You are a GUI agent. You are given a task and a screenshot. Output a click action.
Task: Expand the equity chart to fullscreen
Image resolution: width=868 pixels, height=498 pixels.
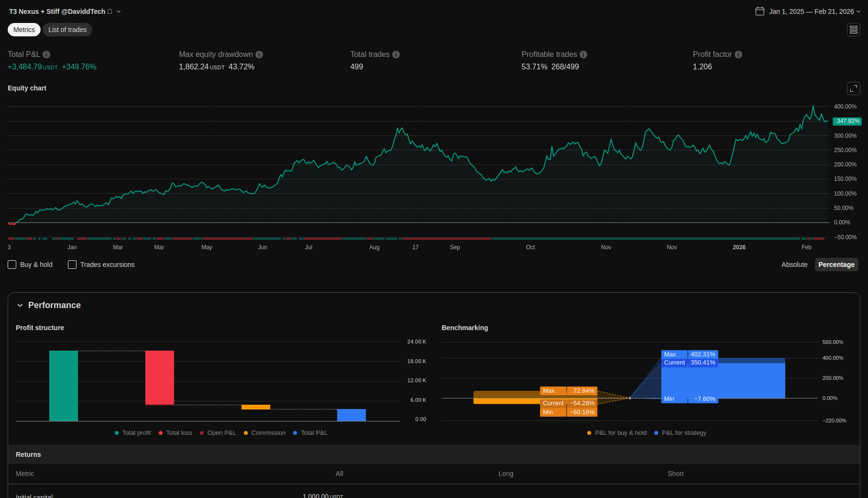[853, 89]
